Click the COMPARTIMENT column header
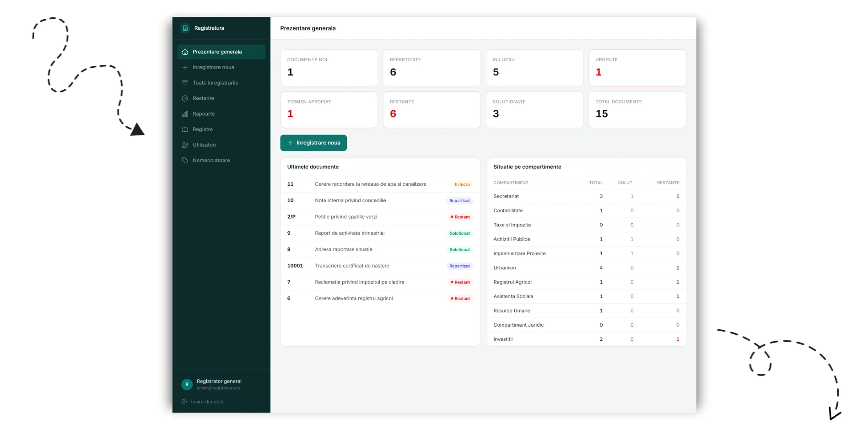This screenshot has width=868, height=430. pos(511,183)
